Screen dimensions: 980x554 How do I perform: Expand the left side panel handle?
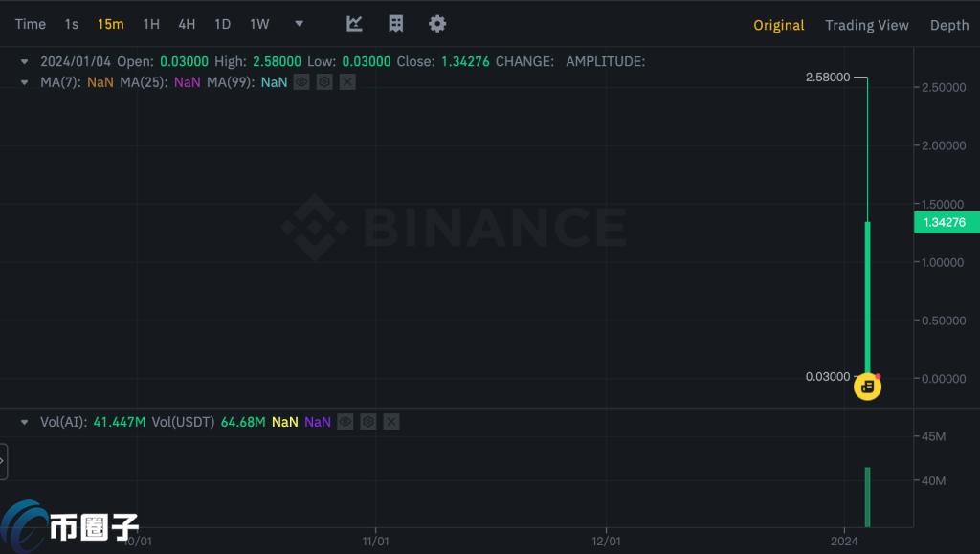[x=3, y=461]
